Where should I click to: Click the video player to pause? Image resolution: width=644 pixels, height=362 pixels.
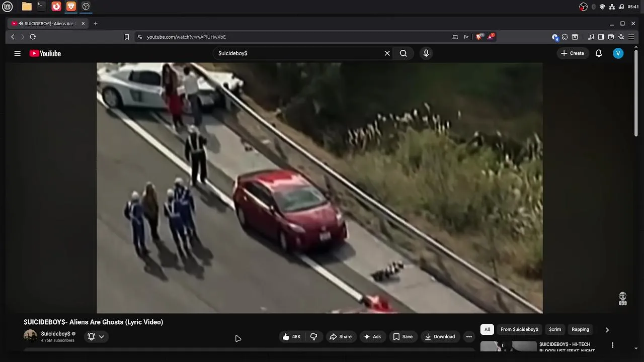[319, 188]
